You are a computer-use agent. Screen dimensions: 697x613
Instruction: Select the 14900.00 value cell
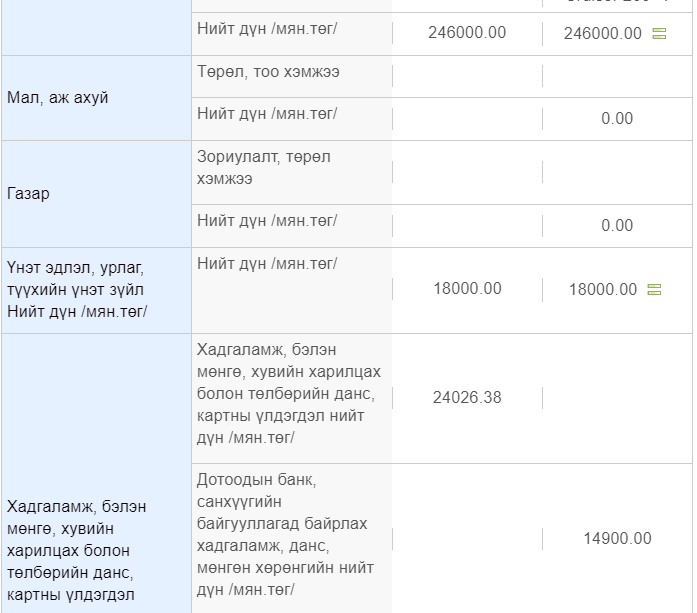(617, 539)
